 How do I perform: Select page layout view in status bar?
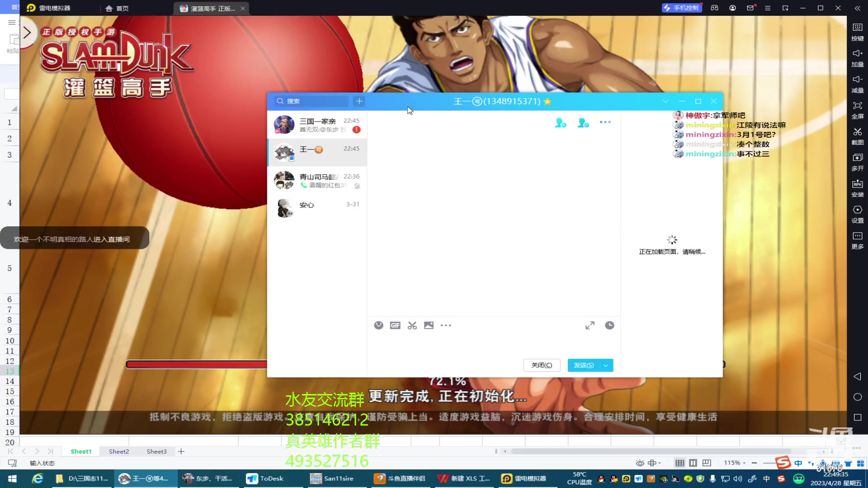coord(693,463)
